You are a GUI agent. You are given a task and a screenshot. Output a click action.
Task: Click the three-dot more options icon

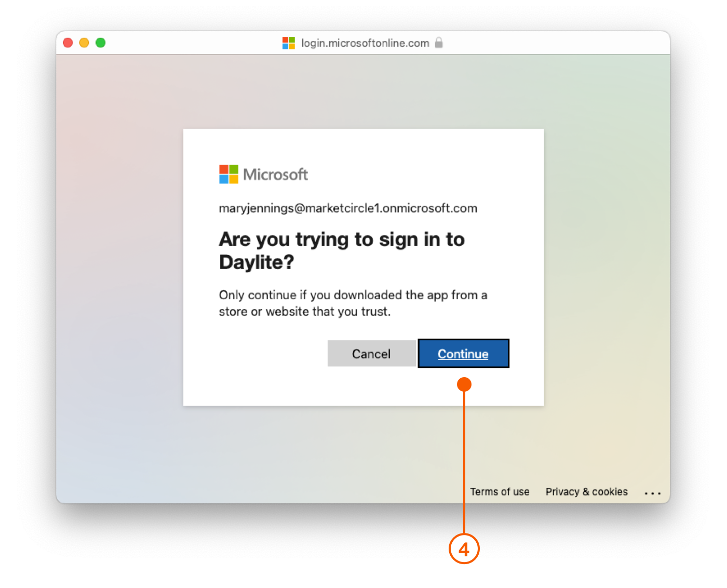point(652,493)
